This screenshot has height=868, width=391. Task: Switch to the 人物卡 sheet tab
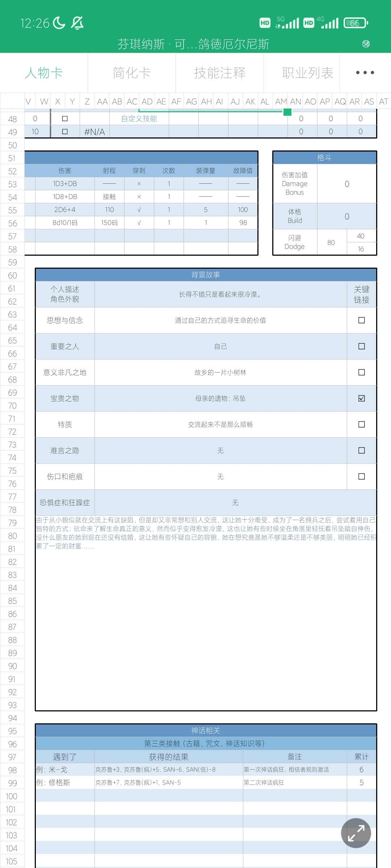(x=44, y=73)
